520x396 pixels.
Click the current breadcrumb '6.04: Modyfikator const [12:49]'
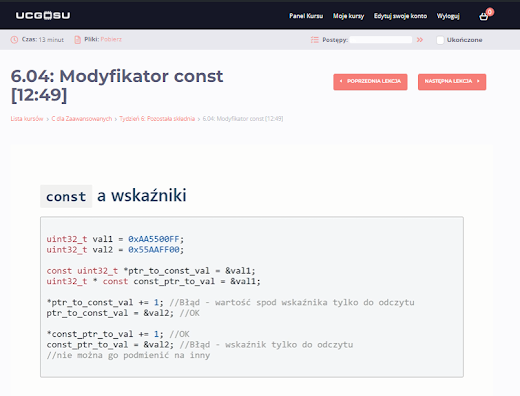click(243, 119)
